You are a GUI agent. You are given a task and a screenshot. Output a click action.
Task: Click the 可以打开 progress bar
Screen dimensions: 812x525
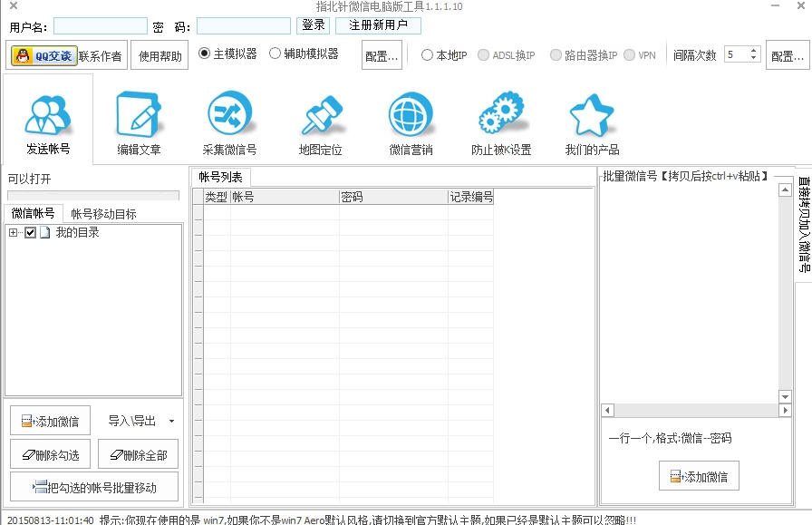(93, 196)
